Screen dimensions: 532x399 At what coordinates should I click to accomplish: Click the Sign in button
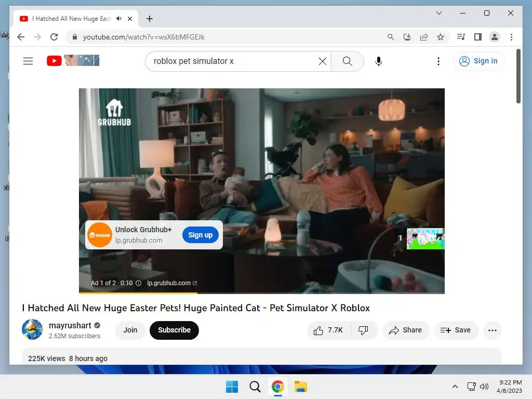point(478,61)
